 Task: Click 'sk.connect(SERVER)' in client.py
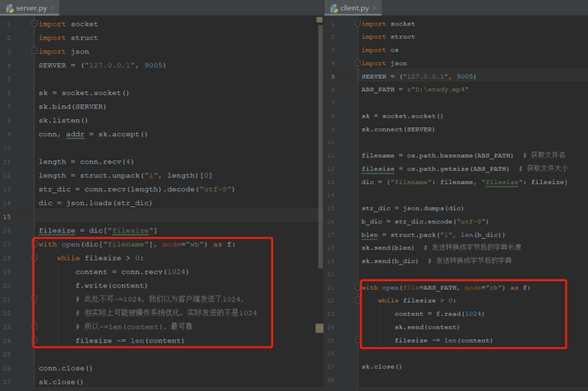[x=398, y=129]
